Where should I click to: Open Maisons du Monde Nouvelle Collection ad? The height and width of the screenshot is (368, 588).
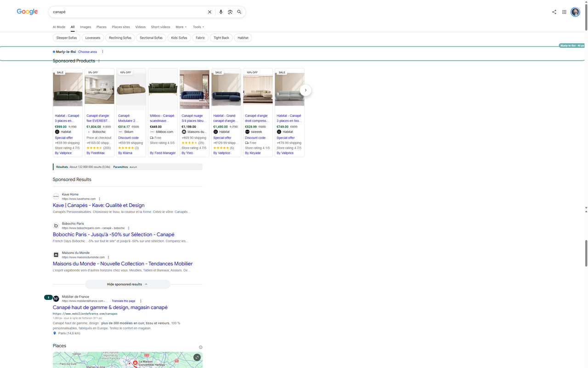click(123, 264)
